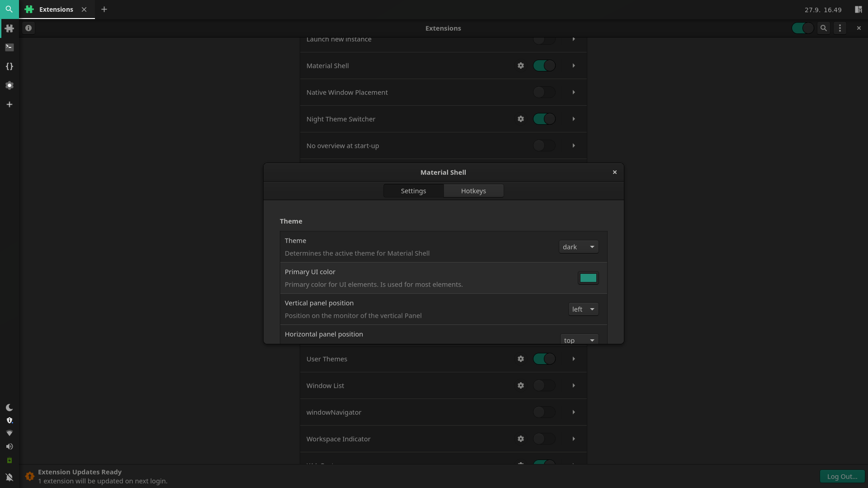868x488 pixels.
Task: Click the Log Out... button
Action: click(x=842, y=476)
